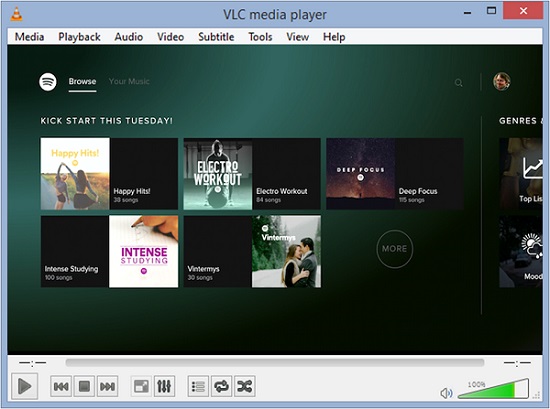Toggle loop repeat mode
Image resolution: width=550 pixels, height=409 pixels.
(221, 386)
